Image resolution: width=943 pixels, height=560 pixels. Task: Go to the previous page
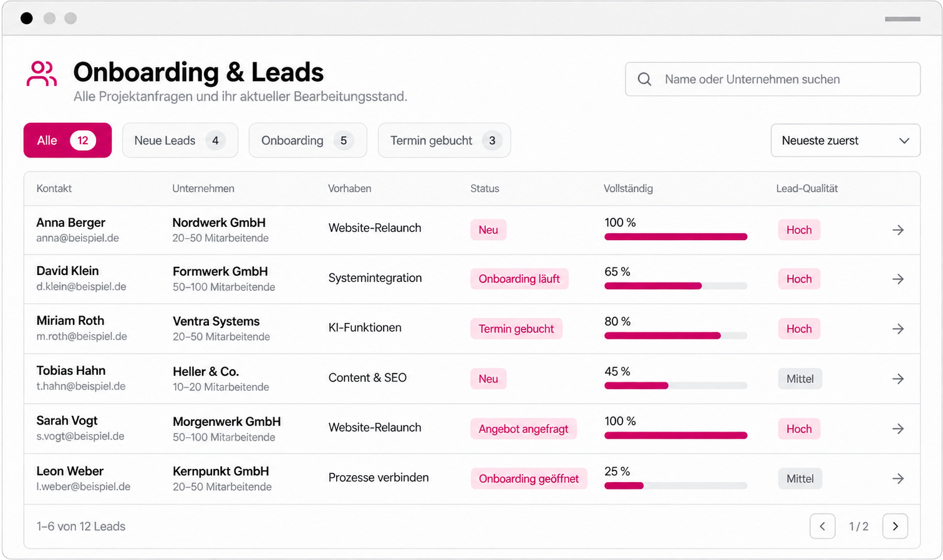(823, 526)
